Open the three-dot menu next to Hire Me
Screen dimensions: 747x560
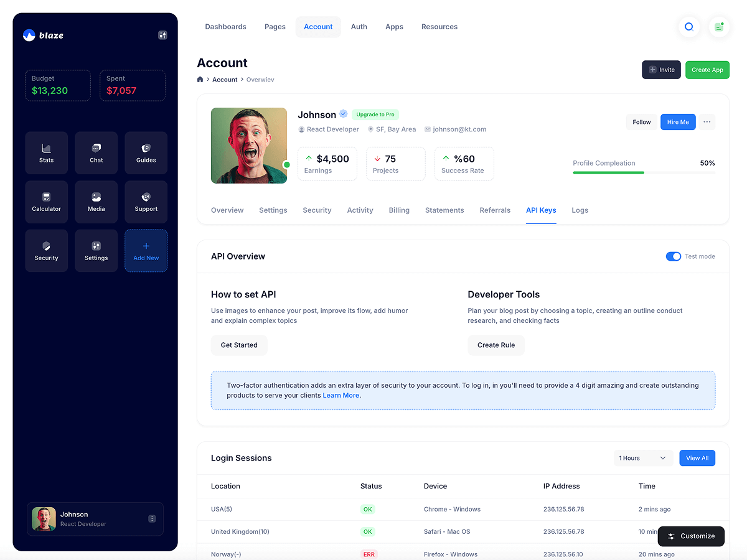coord(707,122)
